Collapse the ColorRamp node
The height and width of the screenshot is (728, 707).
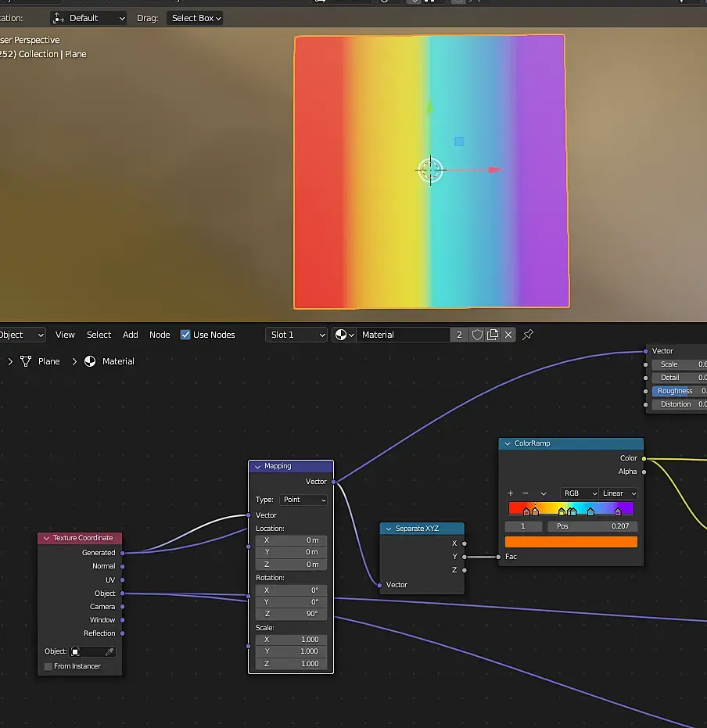coord(508,443)
